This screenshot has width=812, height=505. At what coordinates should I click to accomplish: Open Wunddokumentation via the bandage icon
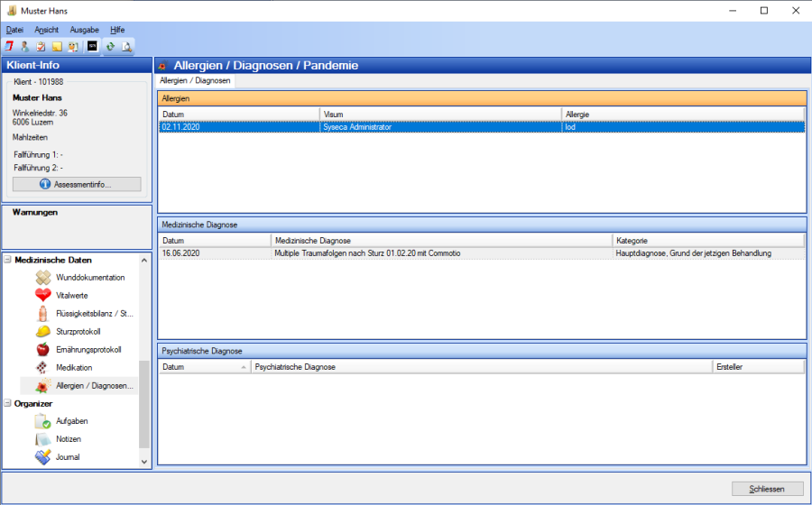(43, 278)
